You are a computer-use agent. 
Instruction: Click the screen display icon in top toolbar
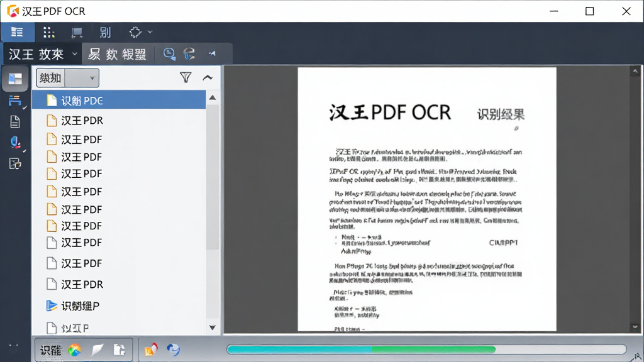pyautogui.click(x=77, y=33)
